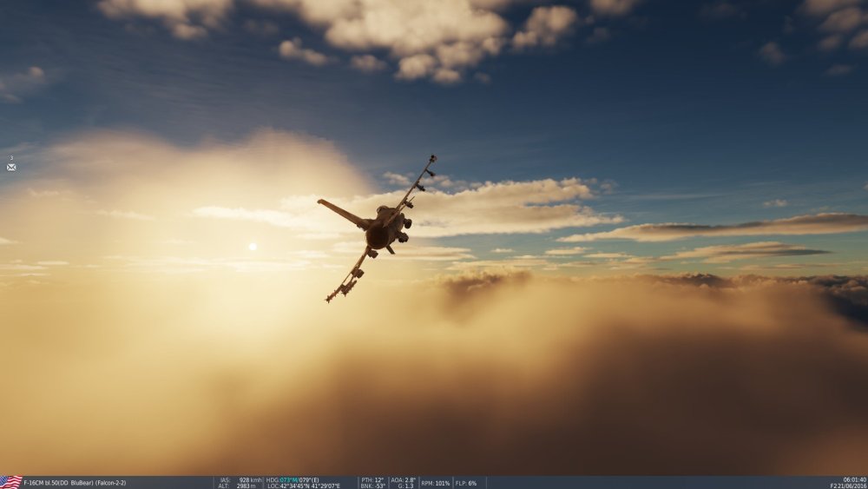The height and width of the screenshot is (489, 868).
Task: Select the FLP 6% flaps readout
Action: pos(466,483)
